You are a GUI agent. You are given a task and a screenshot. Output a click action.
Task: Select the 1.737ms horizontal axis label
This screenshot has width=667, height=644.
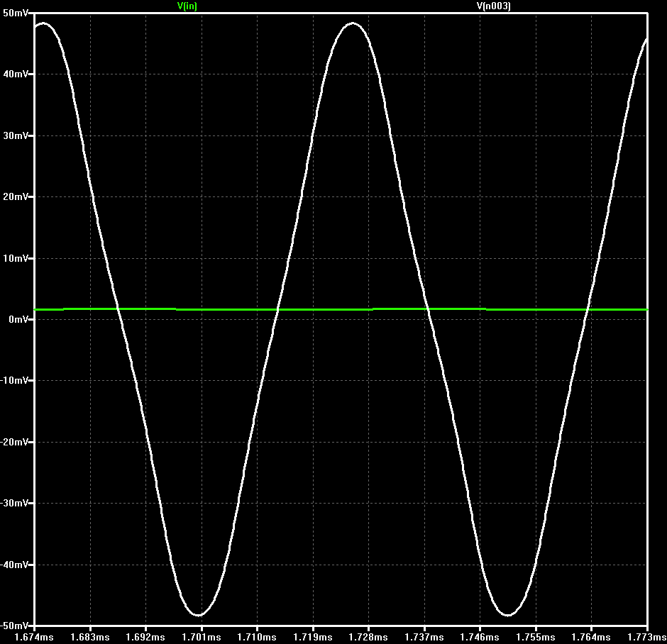coord(424,637)
